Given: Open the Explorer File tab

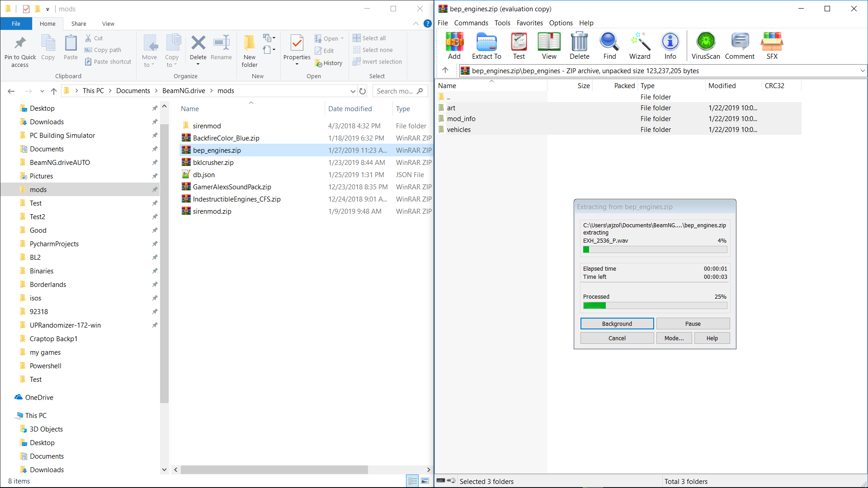Looking at the screenshot, I should click(16, 23).
